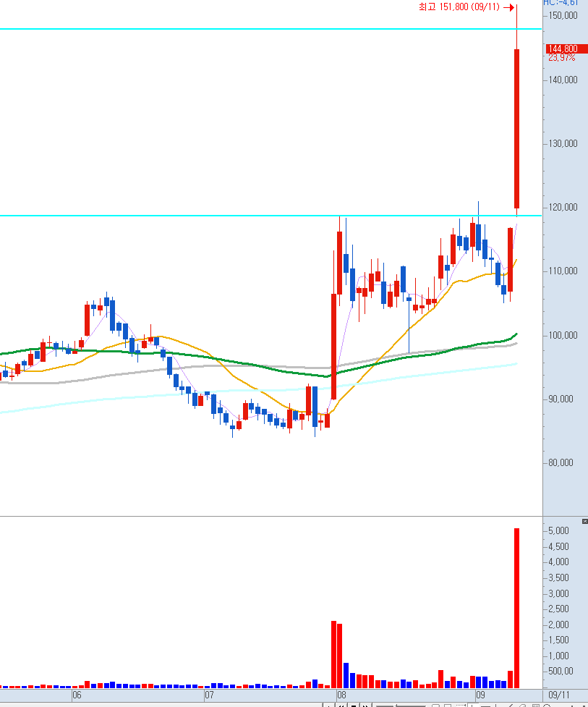Click the 130,000 price axis label
The width and height of the screenshot is (588, 707).
pyautogui.click(x=563, y=143)
